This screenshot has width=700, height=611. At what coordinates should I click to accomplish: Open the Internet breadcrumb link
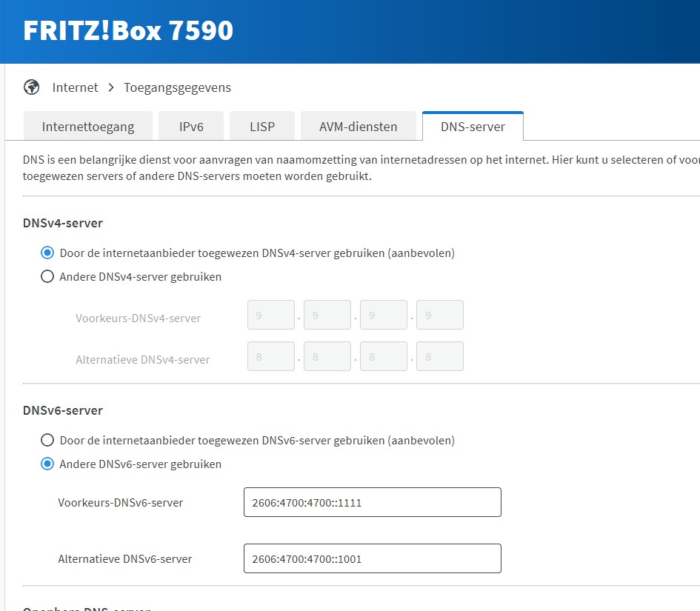coord(75,87)
